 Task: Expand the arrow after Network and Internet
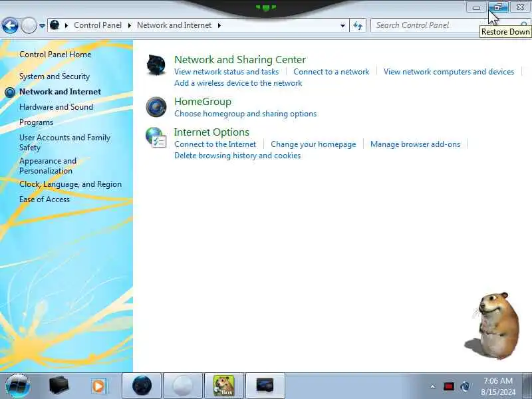click(x=219, y=25)
